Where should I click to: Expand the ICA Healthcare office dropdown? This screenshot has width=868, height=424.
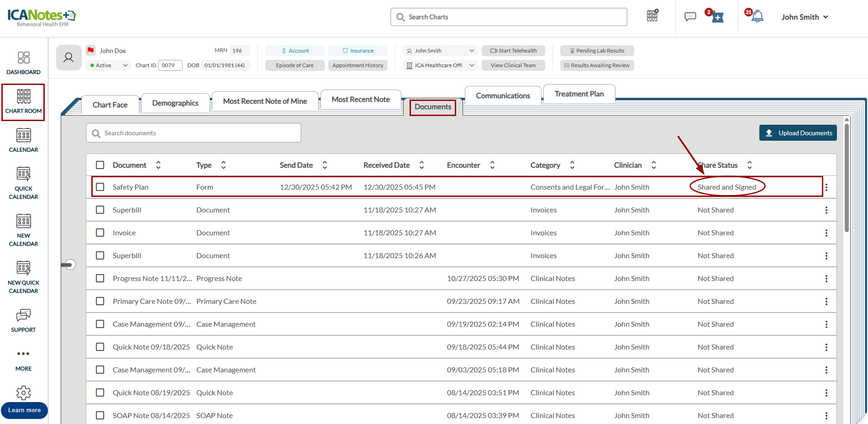pyautogui.click(x=440, y=65)
